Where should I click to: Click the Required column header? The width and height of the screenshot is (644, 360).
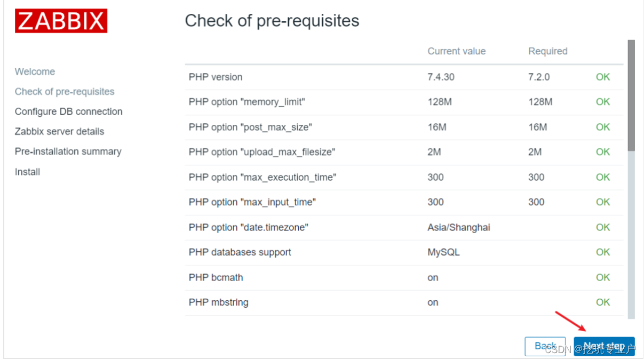pos(547,51)
